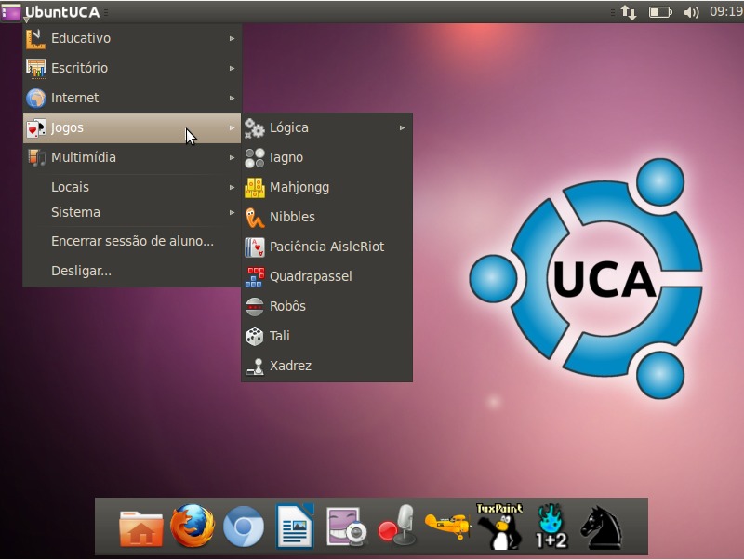
Task: Click the Escritório label text
Action: pos(79,68)
